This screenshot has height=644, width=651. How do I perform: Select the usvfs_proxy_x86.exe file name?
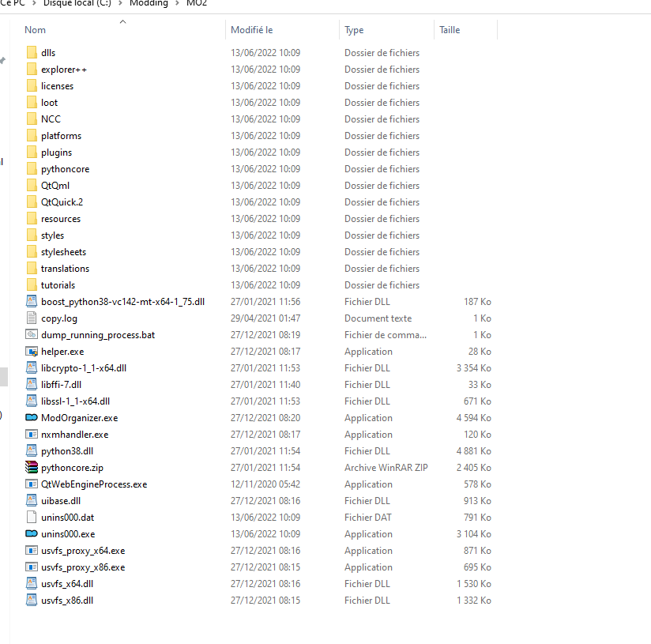click(83, 567)
